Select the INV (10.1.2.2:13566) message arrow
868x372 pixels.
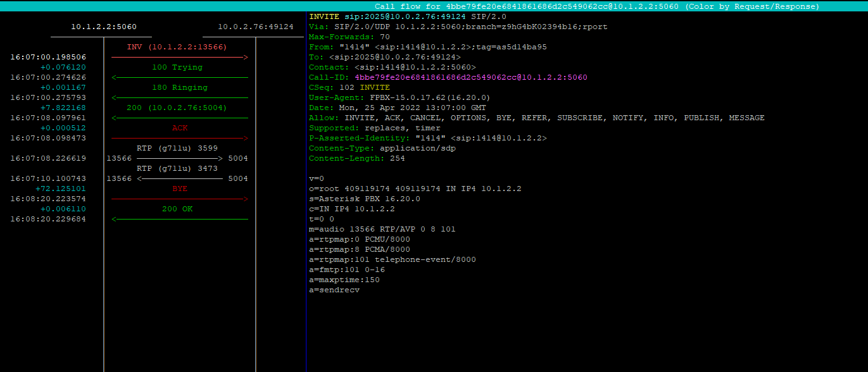click(x=177, y=47)
